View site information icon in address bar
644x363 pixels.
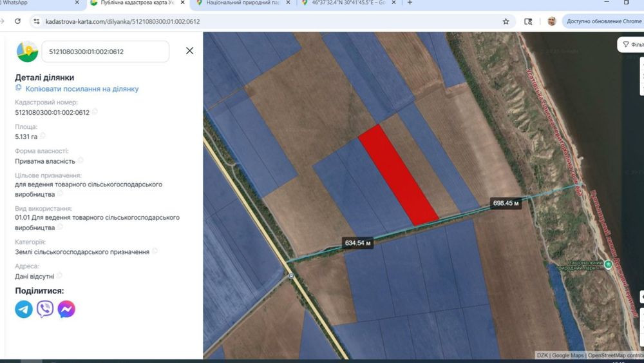pos(37,21)
